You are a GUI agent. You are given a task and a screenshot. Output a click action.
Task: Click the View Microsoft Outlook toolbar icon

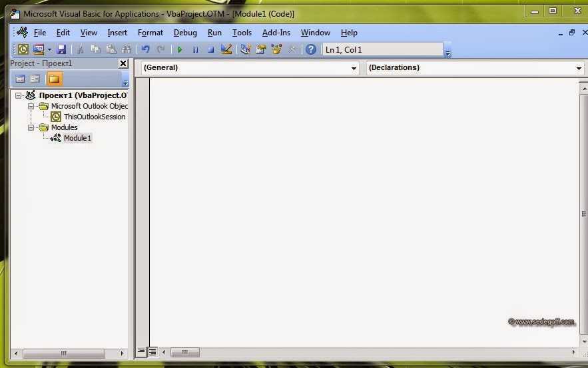pos(23,49)
